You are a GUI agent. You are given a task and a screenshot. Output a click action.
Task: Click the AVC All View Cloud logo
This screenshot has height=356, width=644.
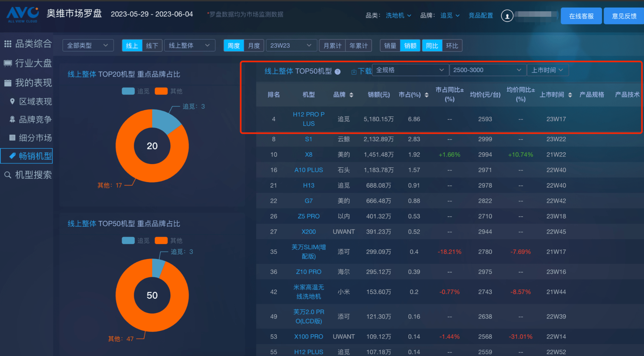click(x=23, y=15)
